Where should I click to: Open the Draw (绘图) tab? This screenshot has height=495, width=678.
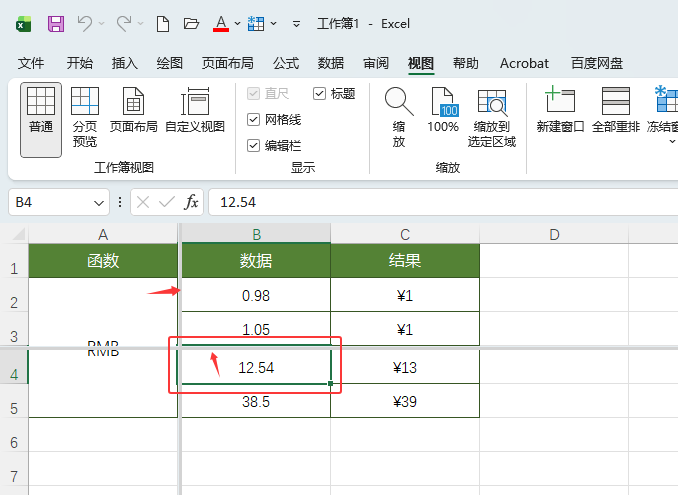170,63
